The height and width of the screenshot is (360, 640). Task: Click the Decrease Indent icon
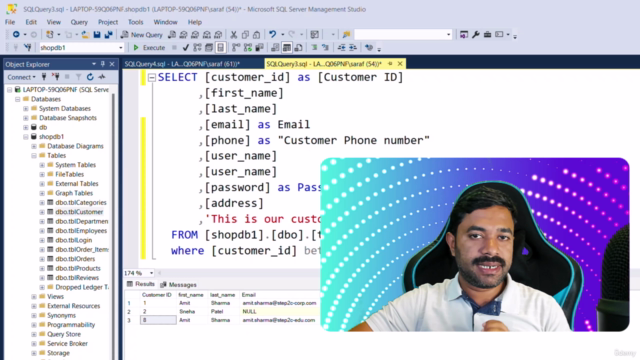click(341, 48)
